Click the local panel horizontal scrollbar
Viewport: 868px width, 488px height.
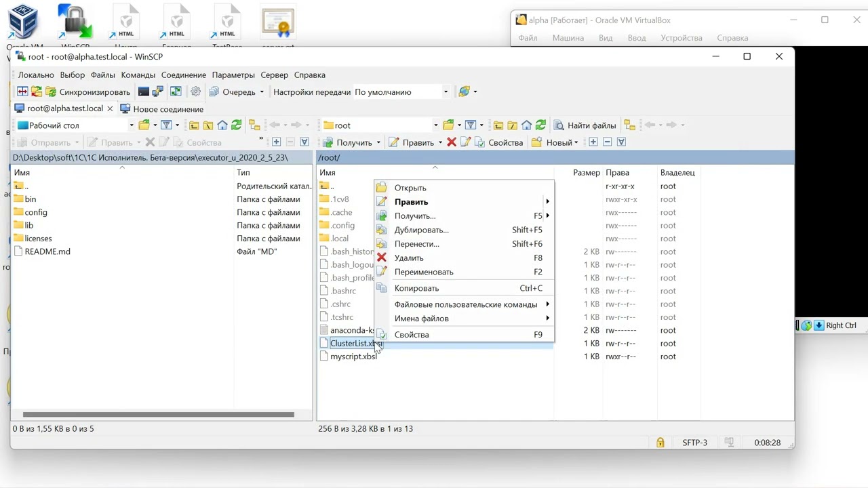(x=159, y=414)
